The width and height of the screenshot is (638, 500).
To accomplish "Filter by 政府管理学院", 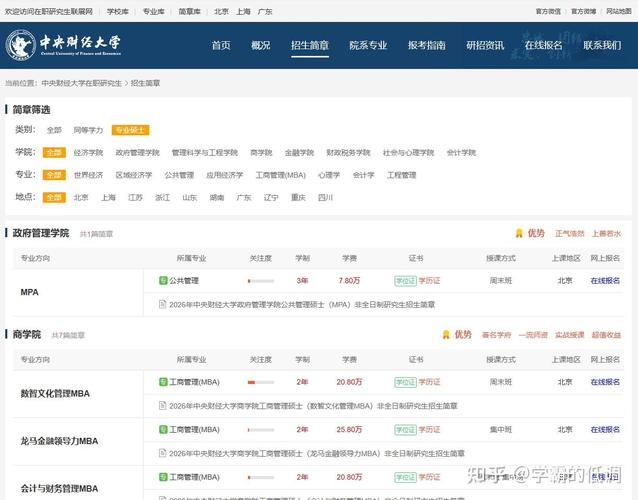I will click(138, 153).
